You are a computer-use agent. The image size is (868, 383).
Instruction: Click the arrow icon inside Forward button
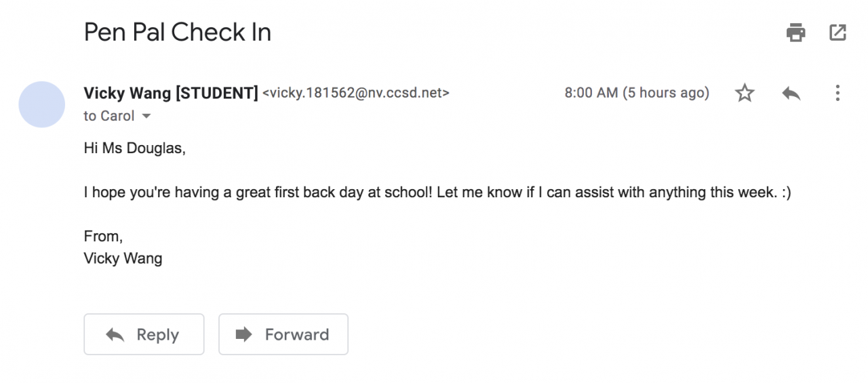[x=243, y=334]
